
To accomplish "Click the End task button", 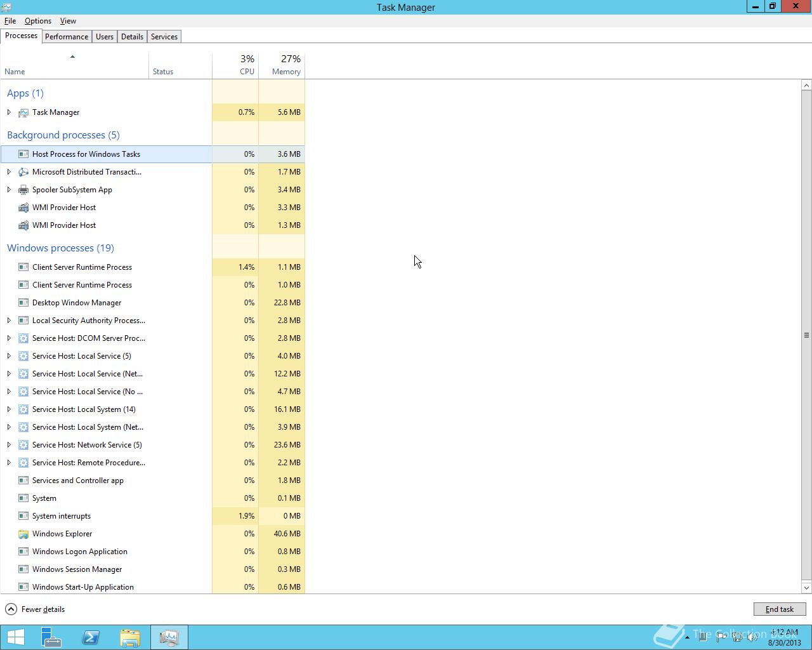I will coord(780,609).
